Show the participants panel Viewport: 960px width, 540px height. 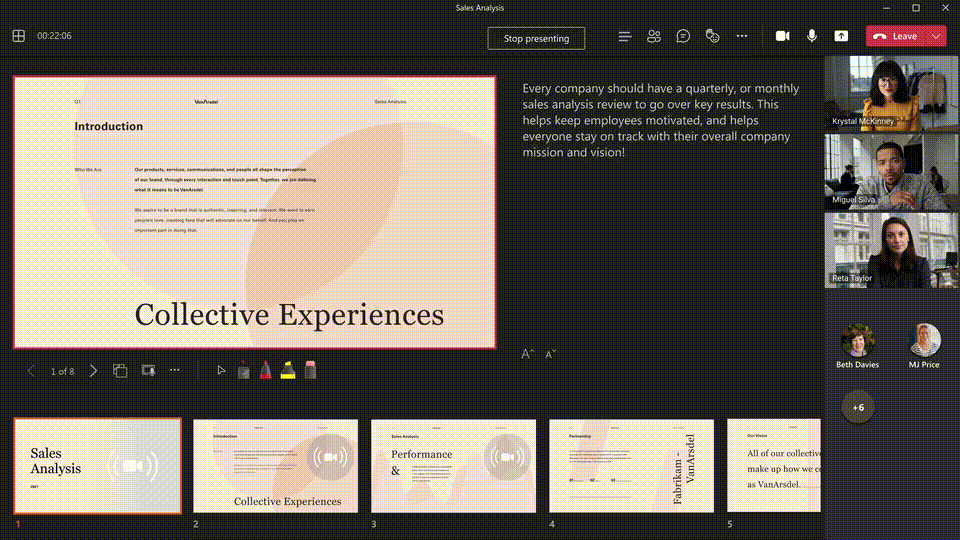pyautogui.click(x=654, y=37)
